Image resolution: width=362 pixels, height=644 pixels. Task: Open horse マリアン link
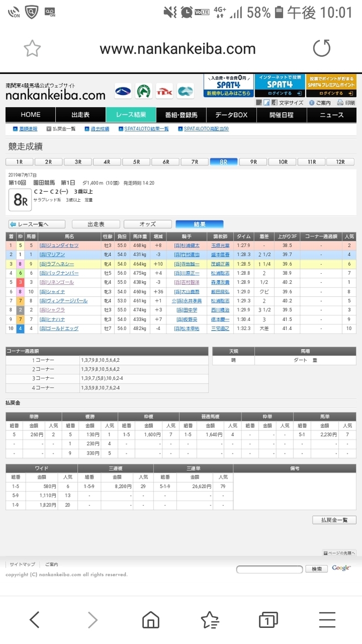pos(52,255)
